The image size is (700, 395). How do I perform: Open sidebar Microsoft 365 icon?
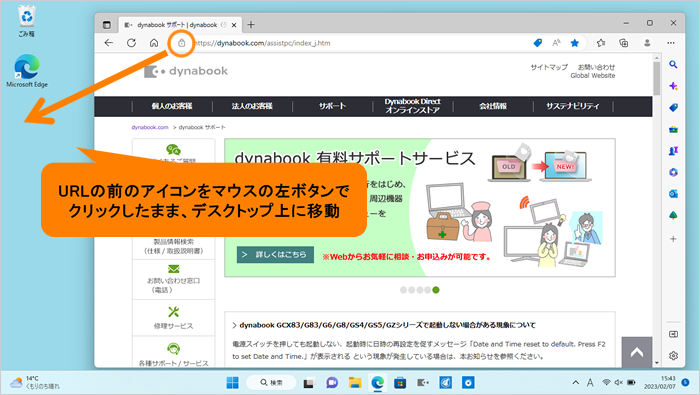(x=673, y=172)
